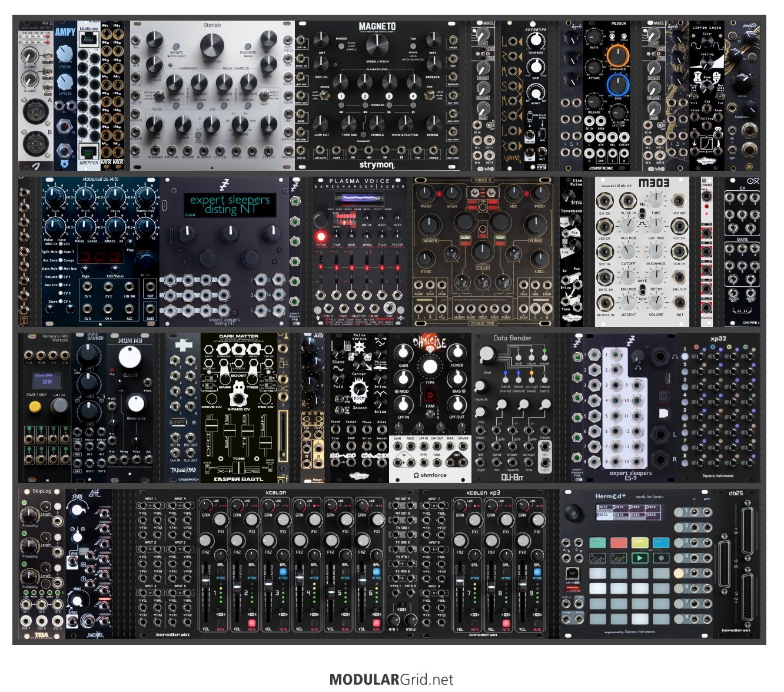Click the top RJ45 port on Doepfer Multicore

click(89, 40)
